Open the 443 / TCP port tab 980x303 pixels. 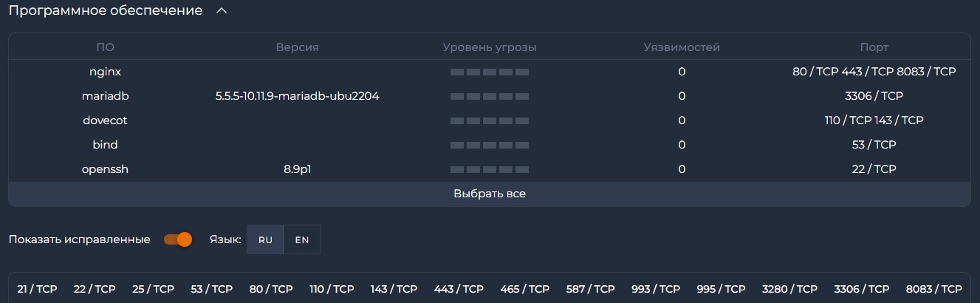459,289
